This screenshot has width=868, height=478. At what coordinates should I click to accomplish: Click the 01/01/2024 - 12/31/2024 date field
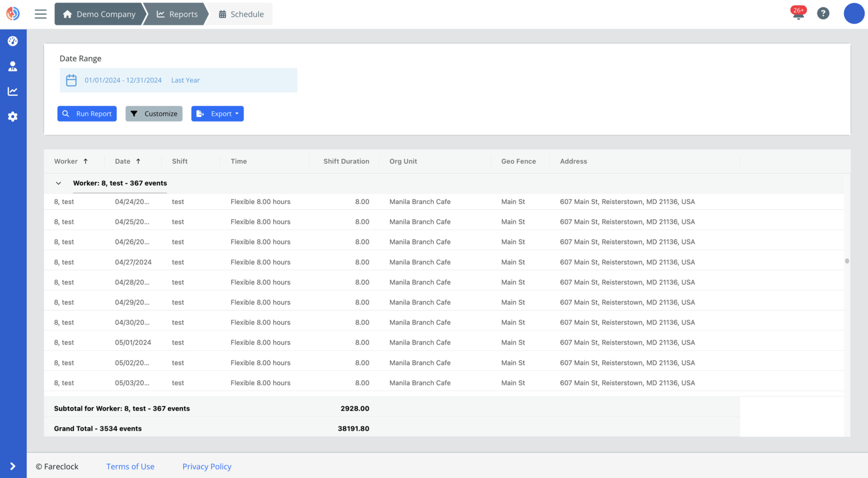pyautogui.click(x=123, y=80)
